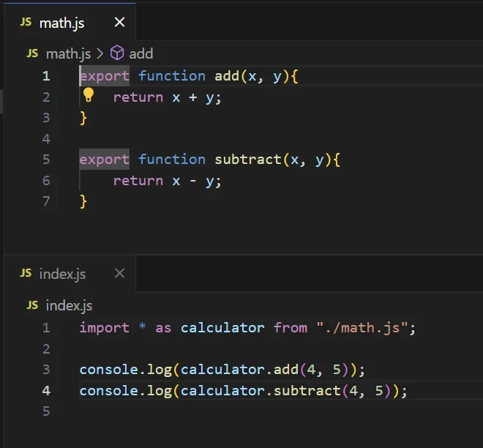
Task: Click the add symbol breadcrumb
Action: click(141, 54)
